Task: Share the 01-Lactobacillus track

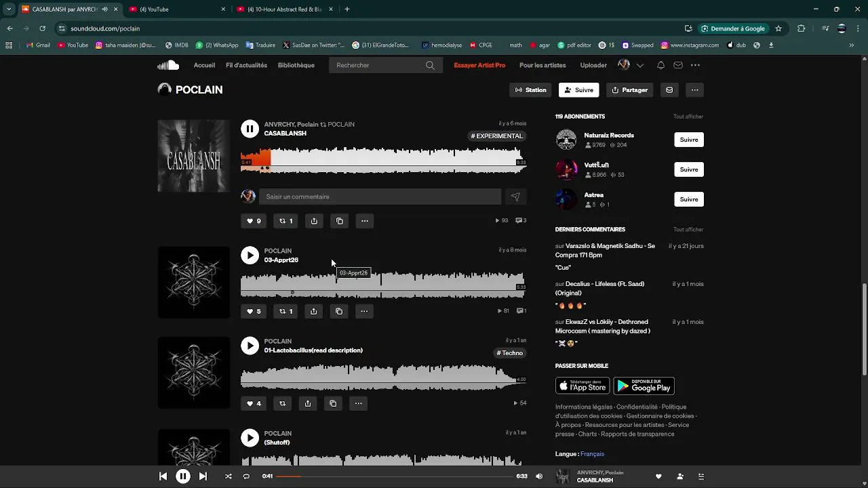Action: click(308, 403)
